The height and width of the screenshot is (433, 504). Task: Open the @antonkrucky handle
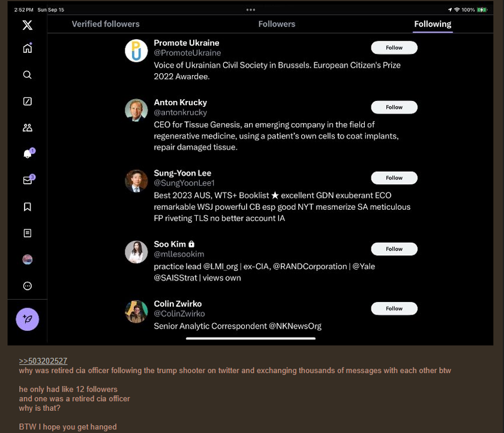(x=181, y=112)
